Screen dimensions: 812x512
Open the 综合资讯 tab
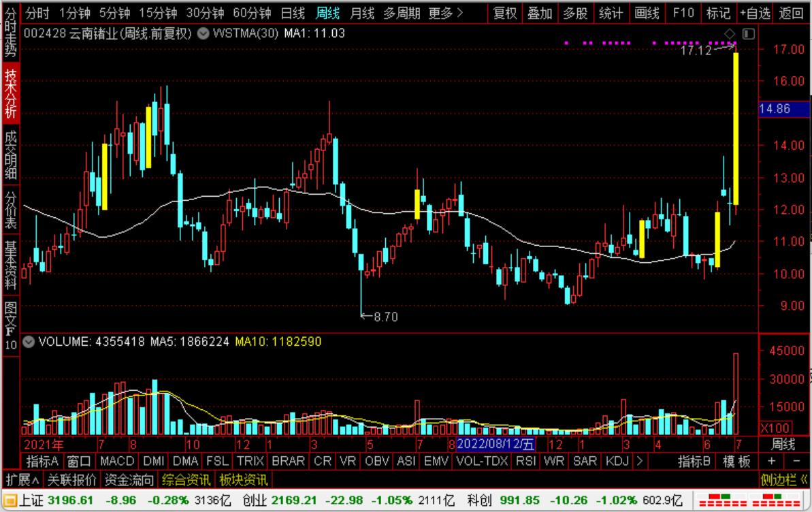pyautogui.click(x=186, y=480)
